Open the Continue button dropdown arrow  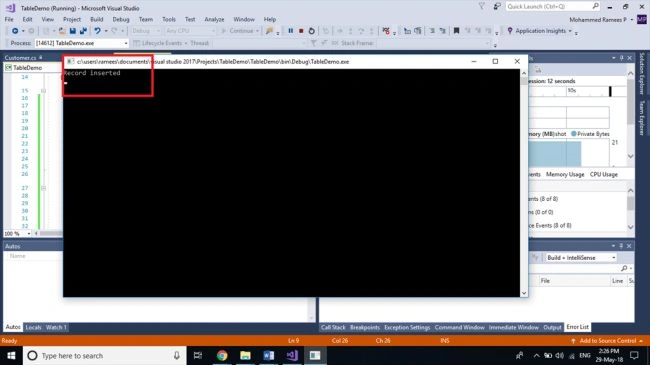pyautogui.click(x=257, y=31)
